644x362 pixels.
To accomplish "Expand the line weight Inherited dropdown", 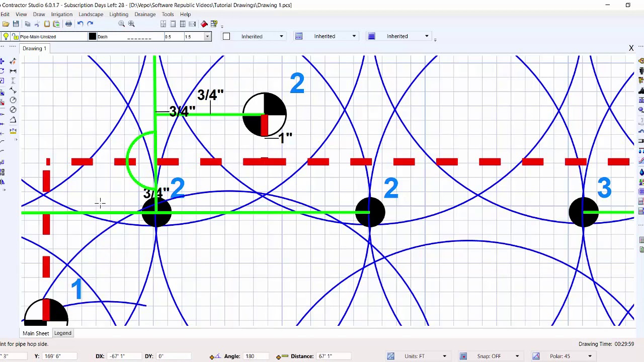I will [x=427, y=36].
